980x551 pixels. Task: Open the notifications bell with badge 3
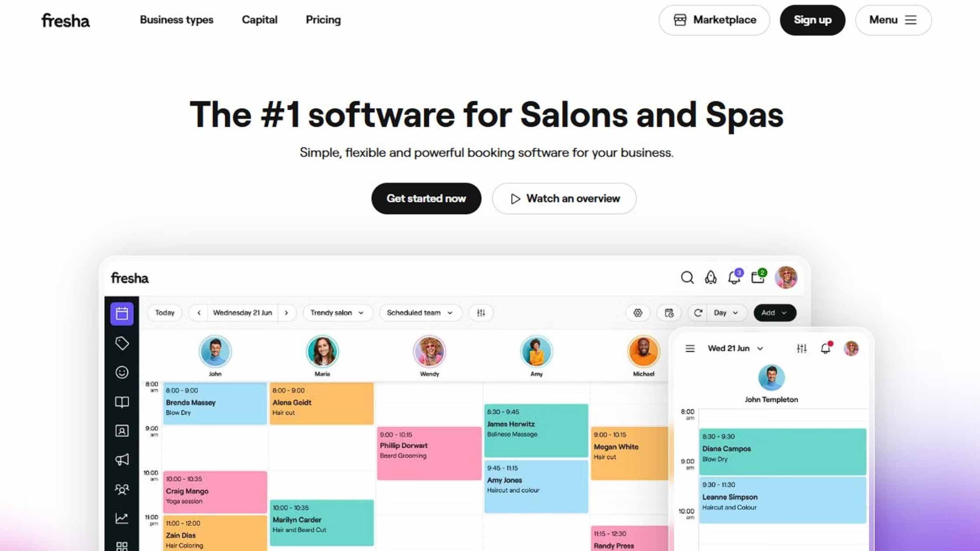pos(734,277)
